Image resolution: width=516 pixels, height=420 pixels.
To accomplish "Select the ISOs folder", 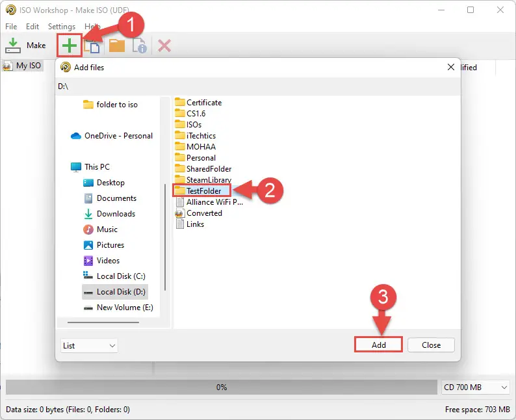I will (188, 125).
